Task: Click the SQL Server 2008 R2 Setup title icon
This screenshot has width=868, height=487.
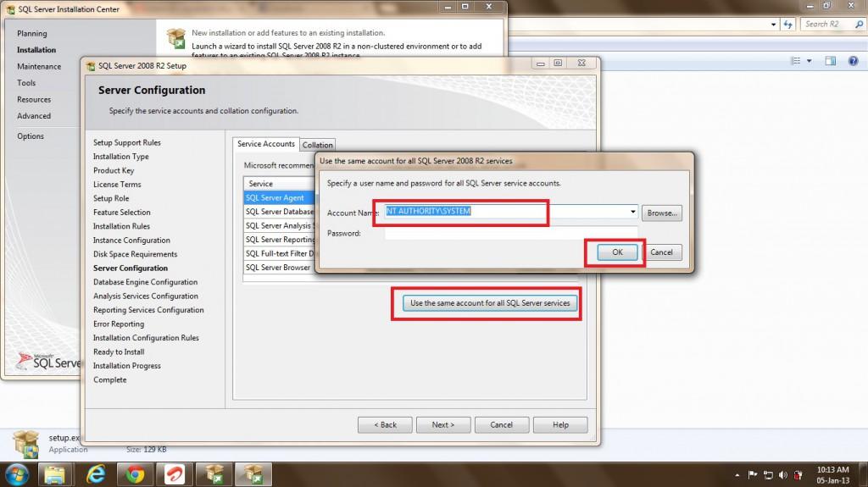Action: point(91,66)
